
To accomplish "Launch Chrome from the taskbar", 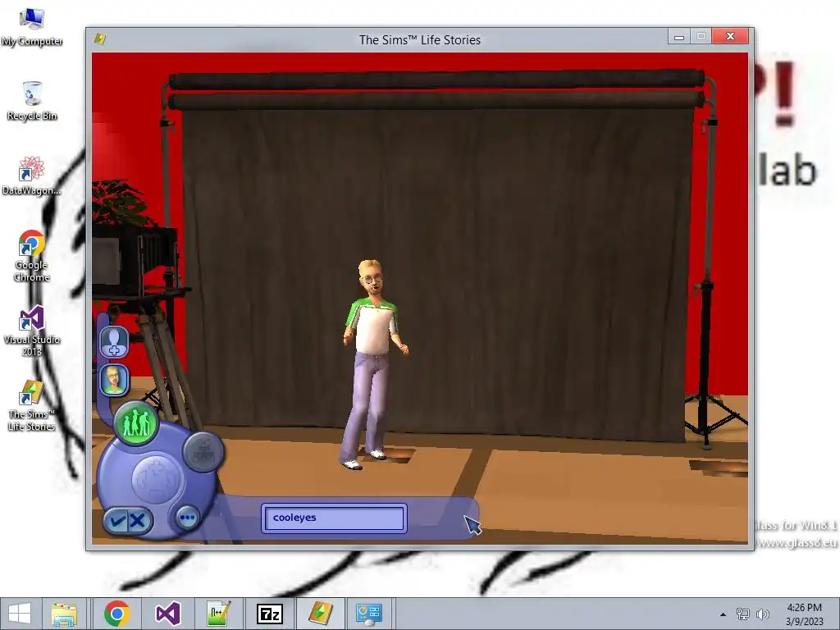I will [117, 614].
